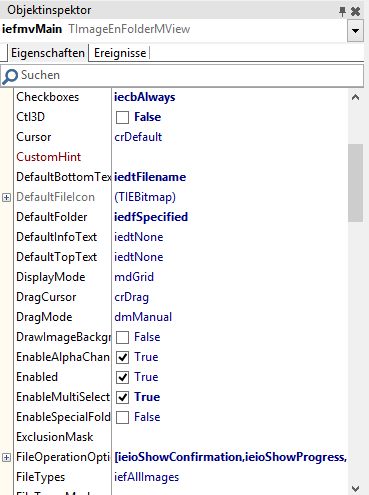Click the DisplayMode mdGrid value
The image size is (369, 495).
click(134, 277)
